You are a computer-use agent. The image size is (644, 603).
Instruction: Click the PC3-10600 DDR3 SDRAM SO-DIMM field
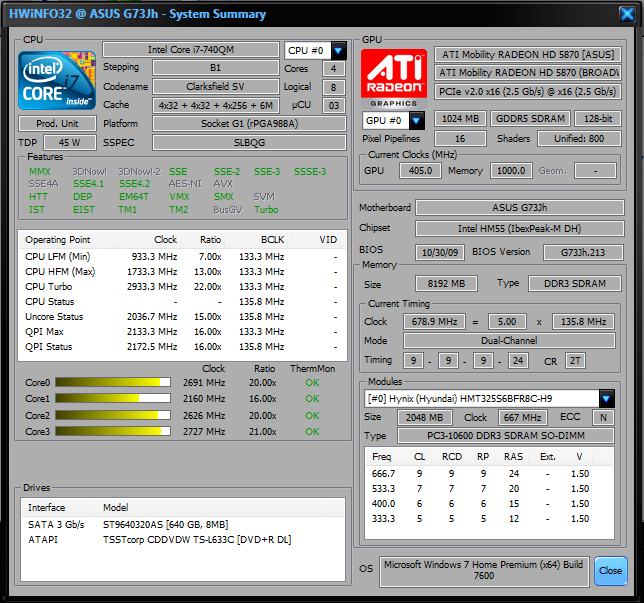506,435
